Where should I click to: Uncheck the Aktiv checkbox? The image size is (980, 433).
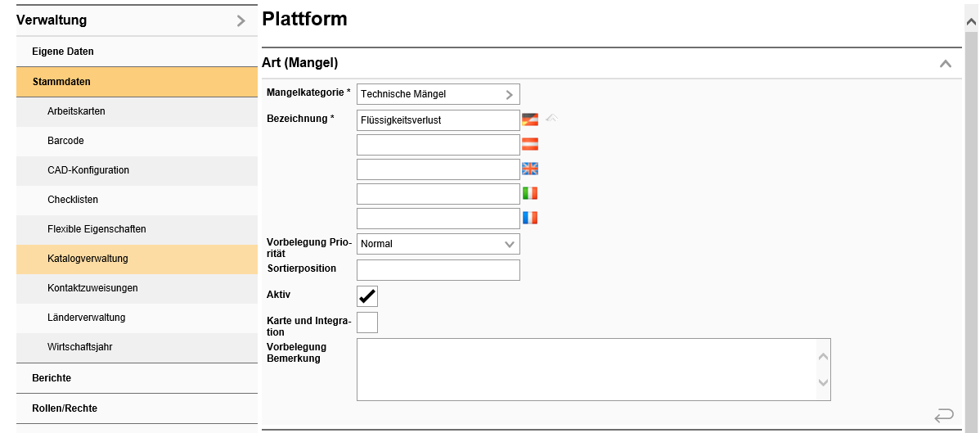click(367, 296)
